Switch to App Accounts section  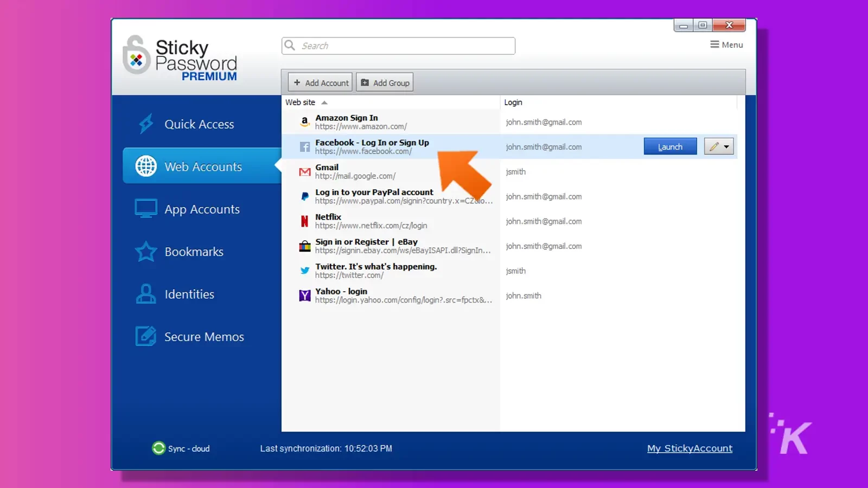(202, 209)
